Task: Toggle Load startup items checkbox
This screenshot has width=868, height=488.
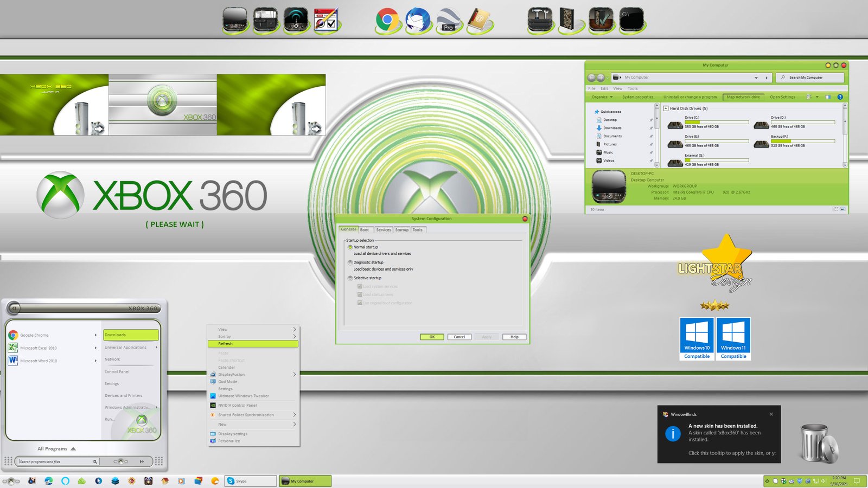Action: pyautogui.click(x=360, y=294)
